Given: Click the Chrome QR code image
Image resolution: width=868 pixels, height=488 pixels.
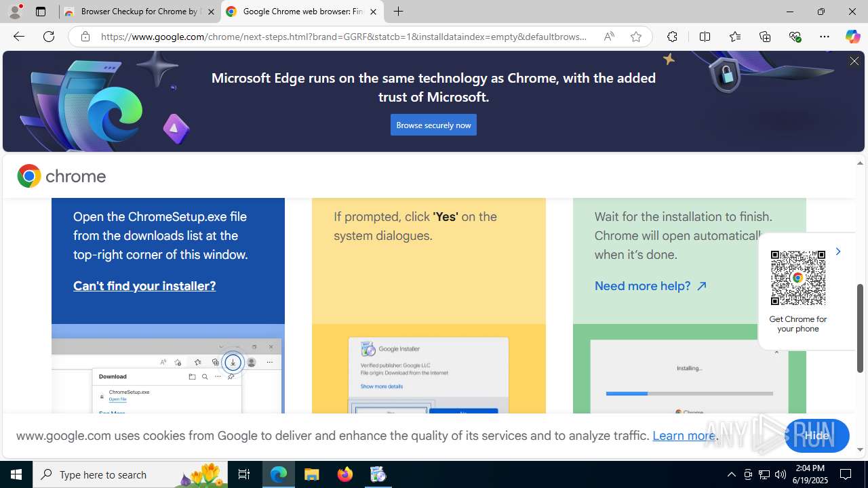Looking at the screenshot, I should coord(798,278).
